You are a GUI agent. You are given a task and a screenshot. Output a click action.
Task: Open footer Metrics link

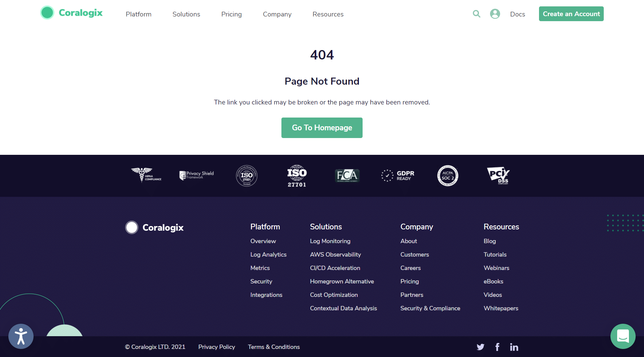pyautogui.click(x=260, y=268)
